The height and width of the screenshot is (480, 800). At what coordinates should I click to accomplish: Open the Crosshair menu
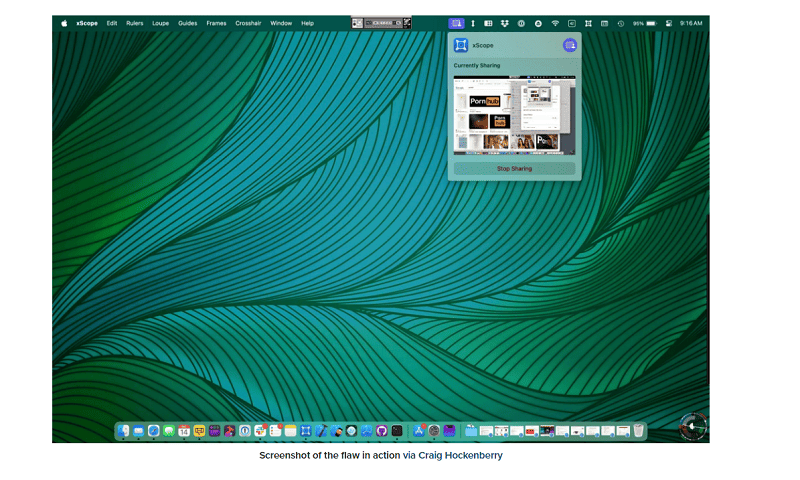point(248,23)
